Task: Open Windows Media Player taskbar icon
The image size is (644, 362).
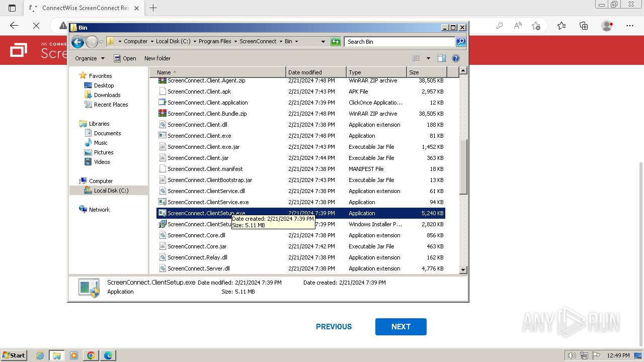Action: click(x=74, y=355)
